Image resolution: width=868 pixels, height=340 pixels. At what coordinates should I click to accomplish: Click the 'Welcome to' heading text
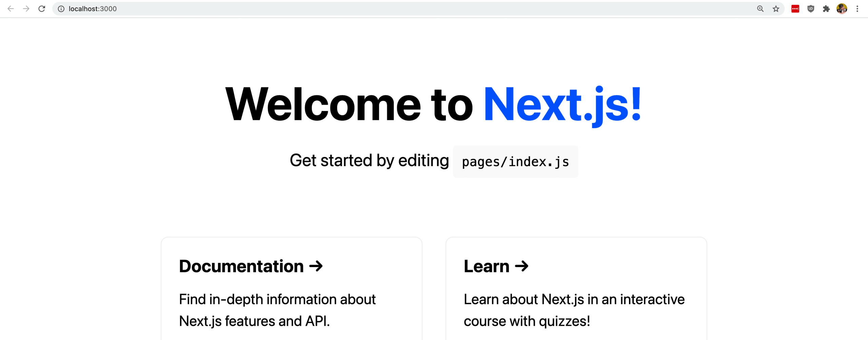[x=349, y=104]
